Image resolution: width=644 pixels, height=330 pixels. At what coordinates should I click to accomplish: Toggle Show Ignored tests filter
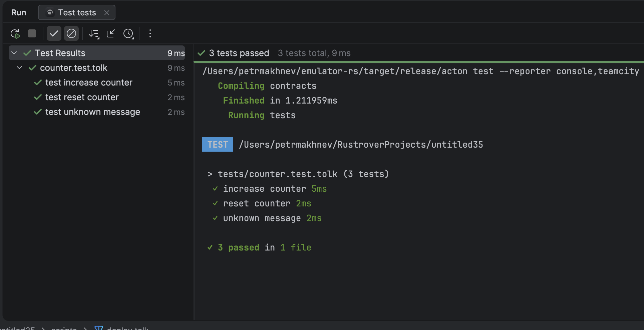(71, 34)
